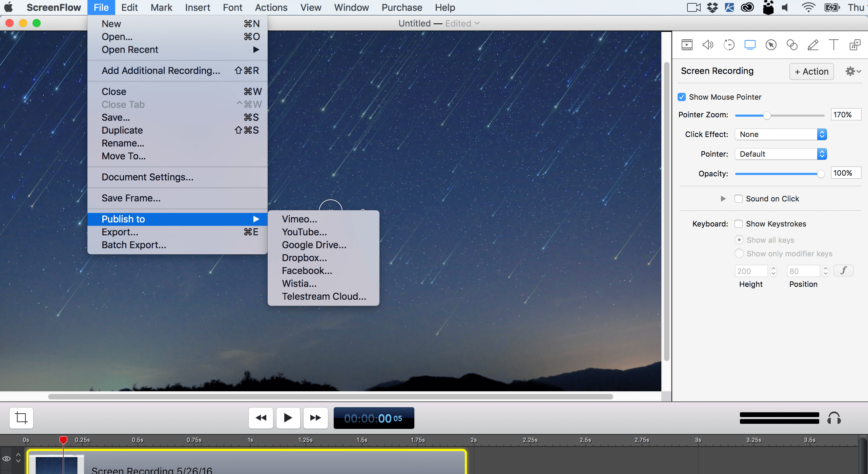Select the Callout properties pointer icon
Viewport: 868px width, 474px height.
[771, 45]
